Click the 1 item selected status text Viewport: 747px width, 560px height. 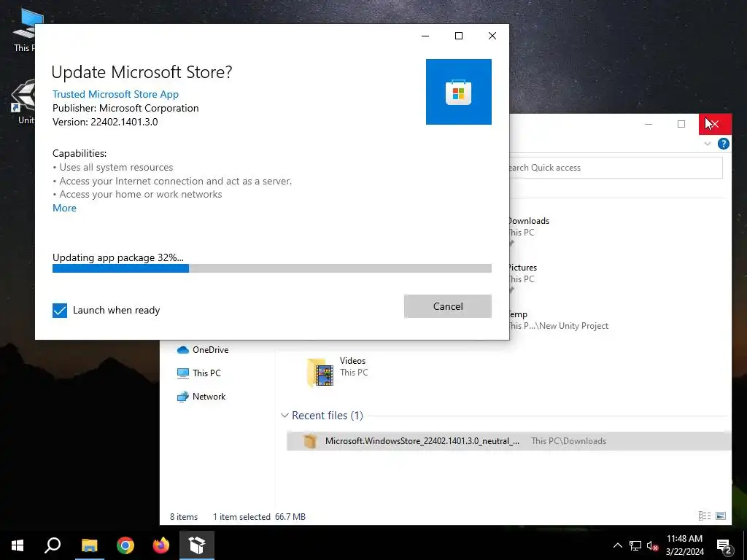[241, 517]
